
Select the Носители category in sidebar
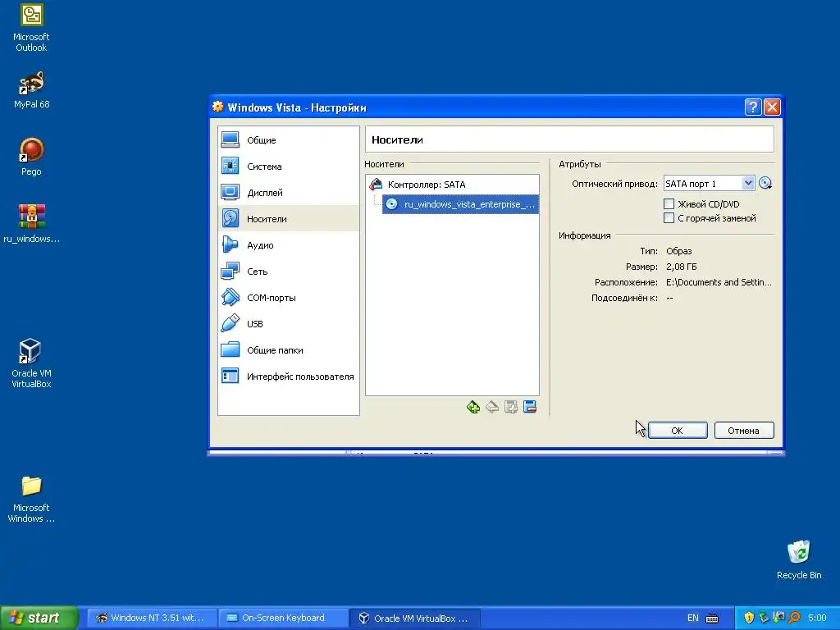coord(288,218)
